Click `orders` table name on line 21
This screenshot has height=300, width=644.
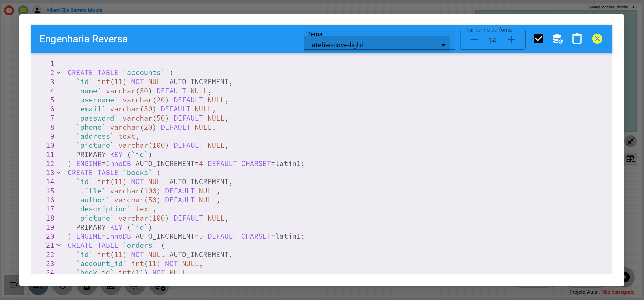[x=140, y=245]
